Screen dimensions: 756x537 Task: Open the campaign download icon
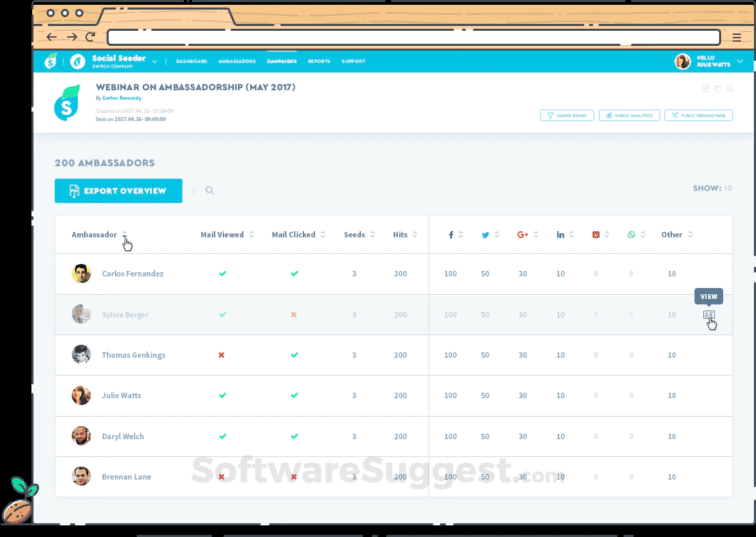click(705, 88)
